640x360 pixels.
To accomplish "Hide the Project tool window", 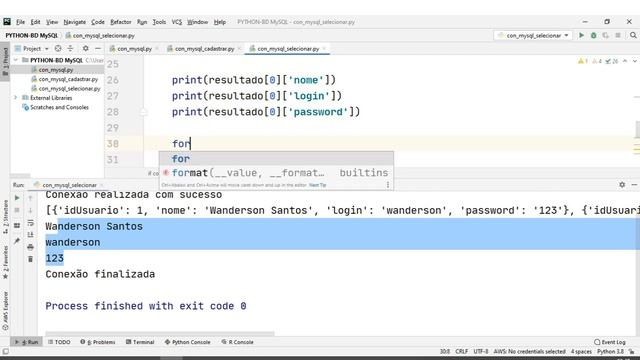I will pyautogui.click(x=98, y=49).
